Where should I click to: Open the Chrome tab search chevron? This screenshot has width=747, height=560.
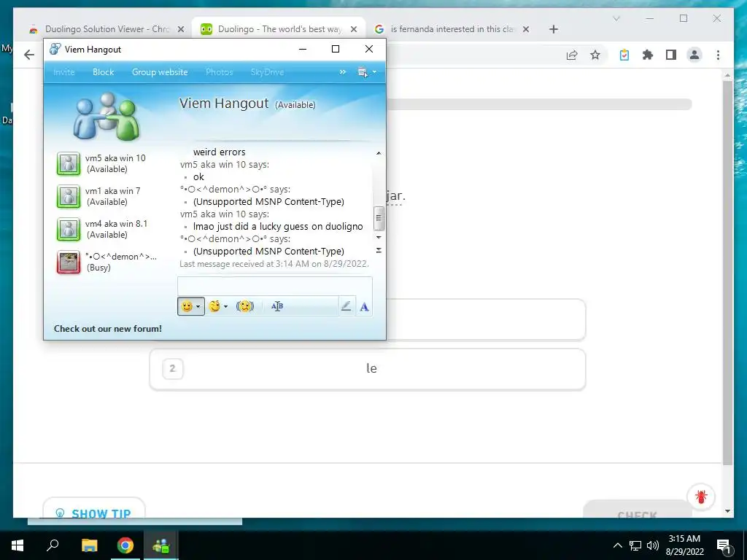coord(616,18)
